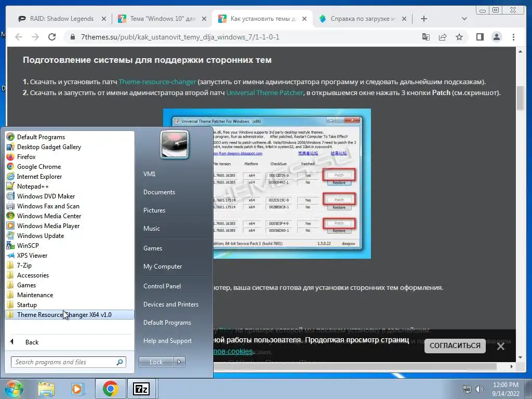Open Default Programs in right pane
The height and width of the screenshot is (399, 532).
(x=167, y=322)
